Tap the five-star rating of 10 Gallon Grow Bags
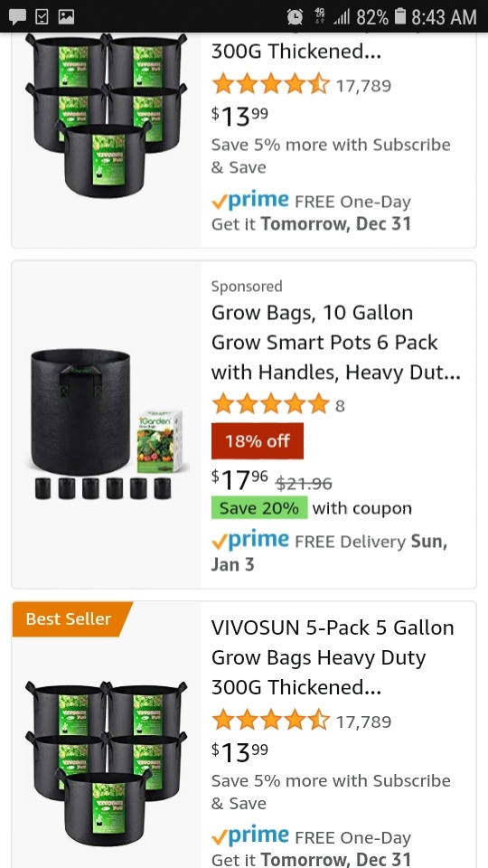Image resolution: width=488 pixels, height=868 pixels. (x=270, y=405)
